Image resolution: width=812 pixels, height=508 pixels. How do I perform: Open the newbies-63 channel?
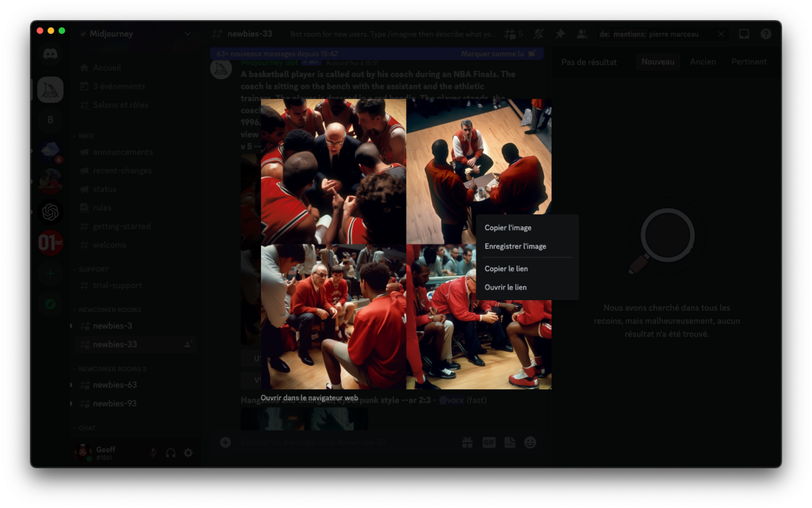(134, 384)
